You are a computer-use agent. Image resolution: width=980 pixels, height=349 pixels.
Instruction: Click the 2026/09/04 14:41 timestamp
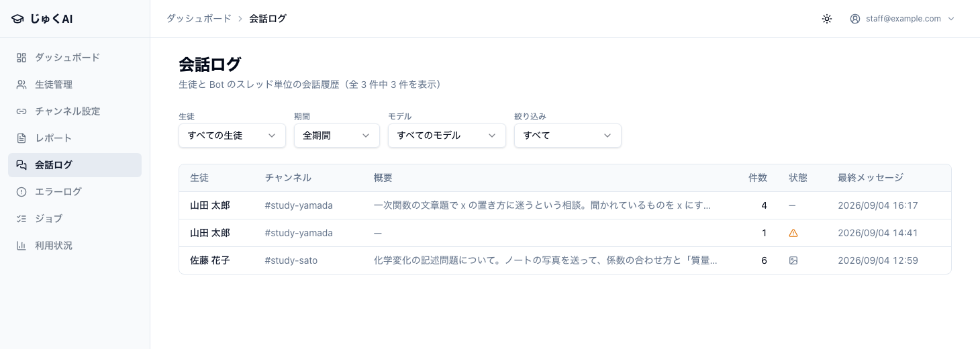click(878, 233)
